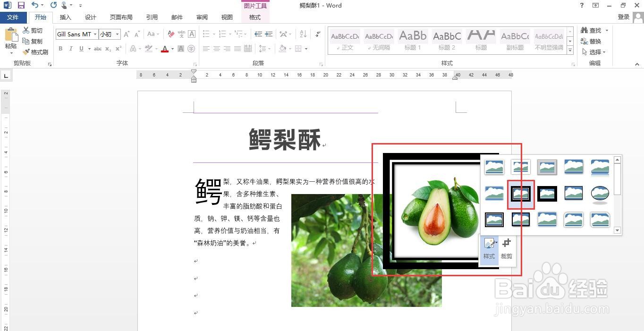
Task: Expand the Styles gallery more arrow
Action: [570, 51]
